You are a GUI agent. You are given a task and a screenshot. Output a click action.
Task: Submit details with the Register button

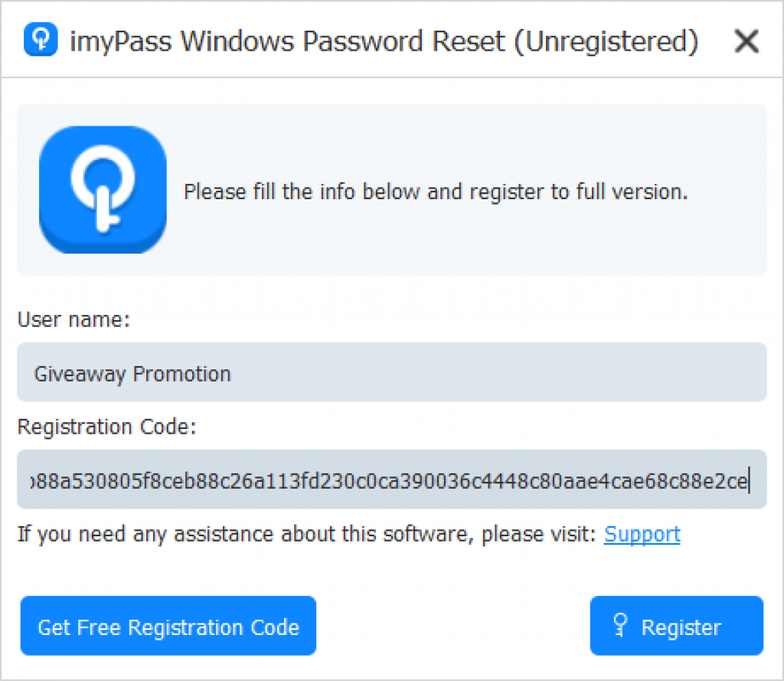[677, 625]
